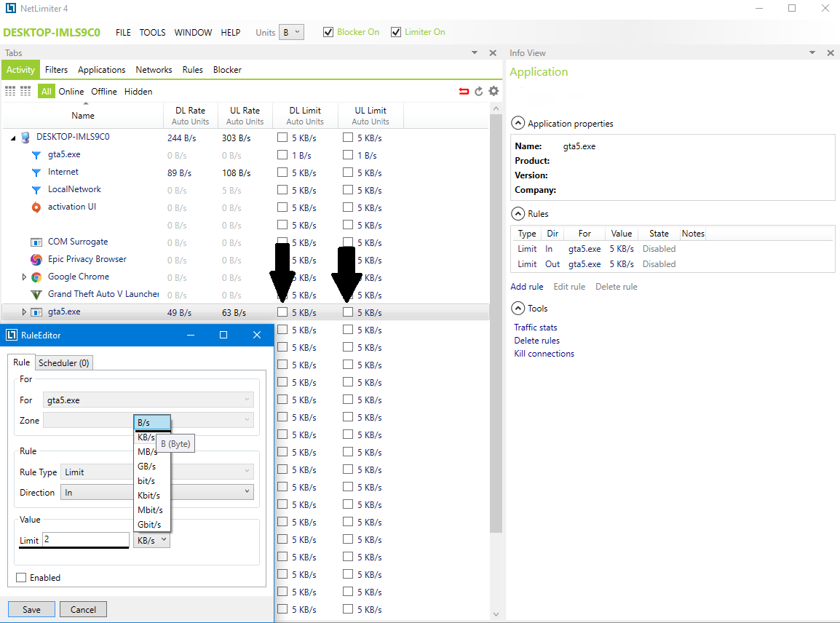840x623 pixels.
Task: Choose MB/s from the unit list
Action: point(147,451)
